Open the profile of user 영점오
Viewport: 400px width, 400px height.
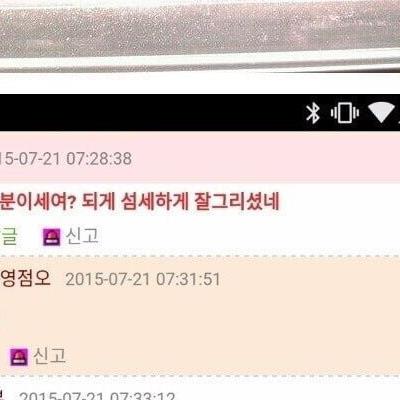(x=25, y=278)
